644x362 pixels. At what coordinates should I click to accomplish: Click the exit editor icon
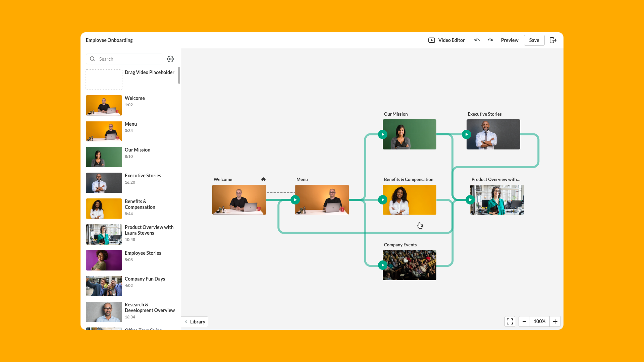pos(553,40)
